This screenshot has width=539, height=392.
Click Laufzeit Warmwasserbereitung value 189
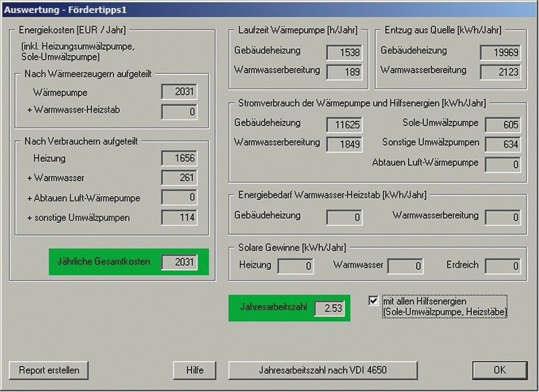(x=344, y=72)
